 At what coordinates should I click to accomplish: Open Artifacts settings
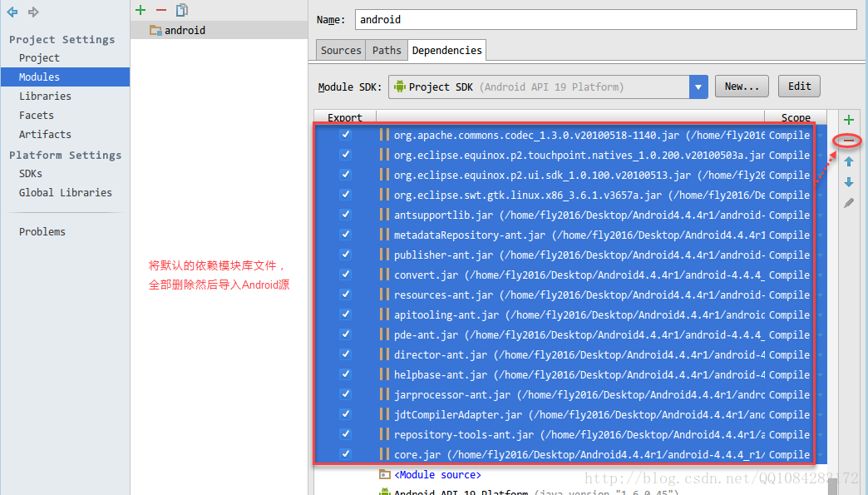point(46,134)
